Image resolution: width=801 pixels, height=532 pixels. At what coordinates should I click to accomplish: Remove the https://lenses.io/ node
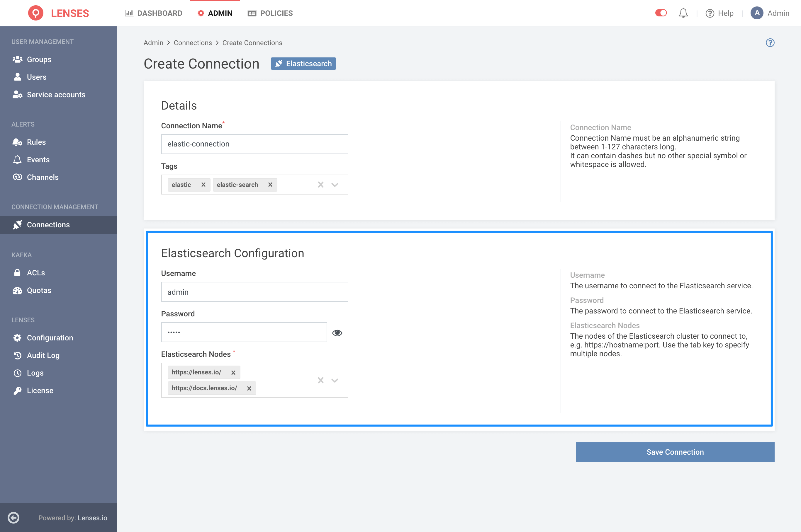tap(233, 373)
